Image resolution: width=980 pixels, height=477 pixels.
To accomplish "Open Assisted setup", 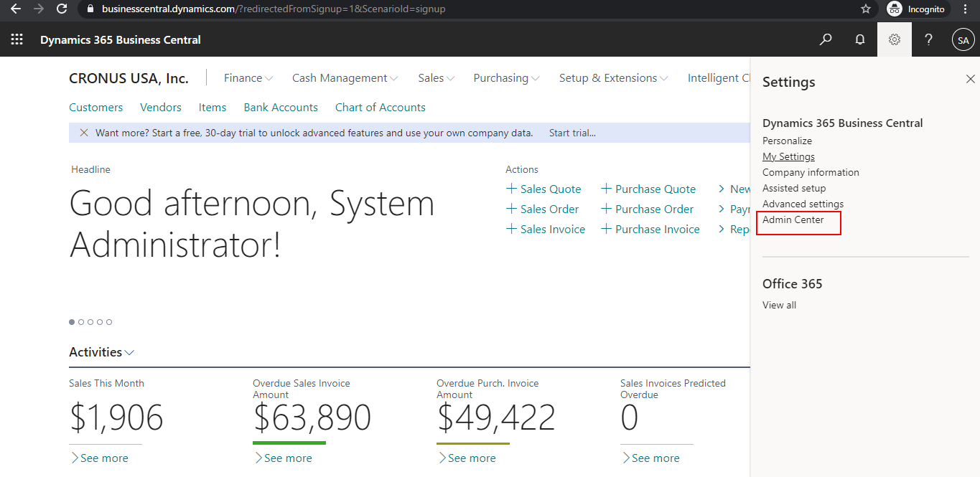I will tap(794, 188).
